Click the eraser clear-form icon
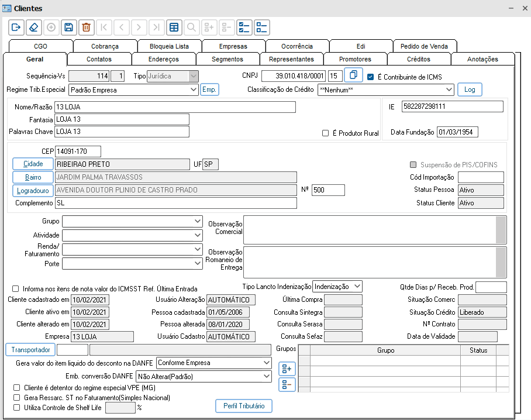Screen dimensions: 531x420 33,27
